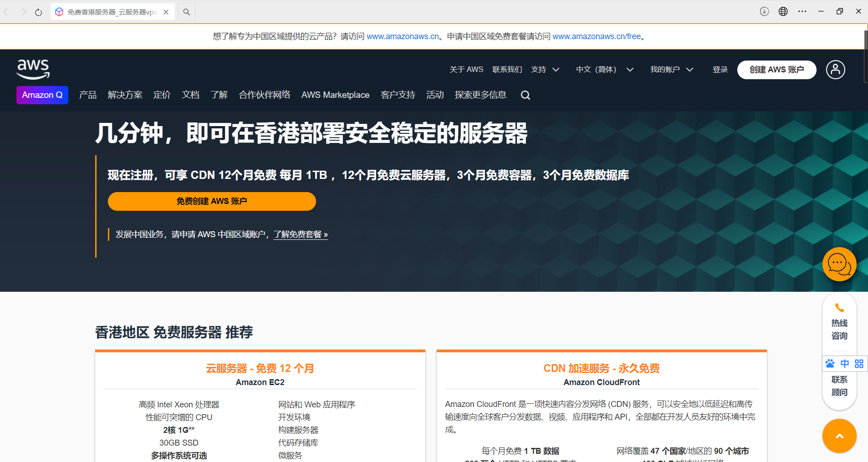Click the 代码存储库 text
The height and width of the screenshot is (462, 868).
[x=298, y=443]
